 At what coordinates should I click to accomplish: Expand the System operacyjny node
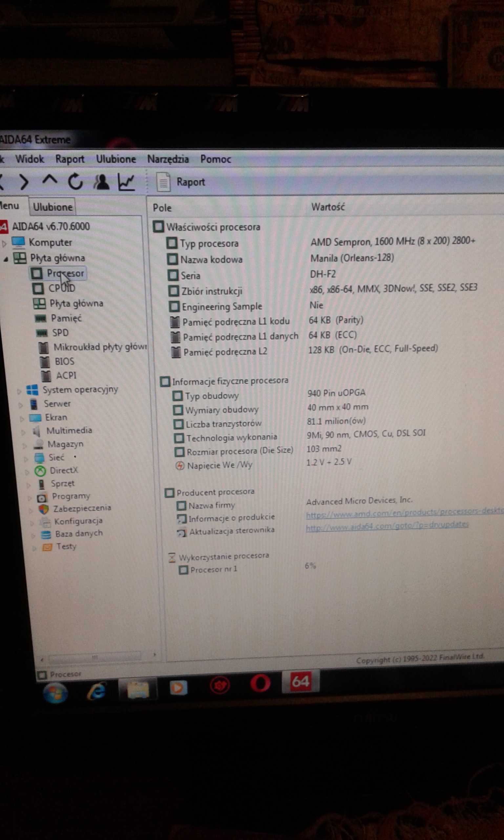click(x=19, y=391)
